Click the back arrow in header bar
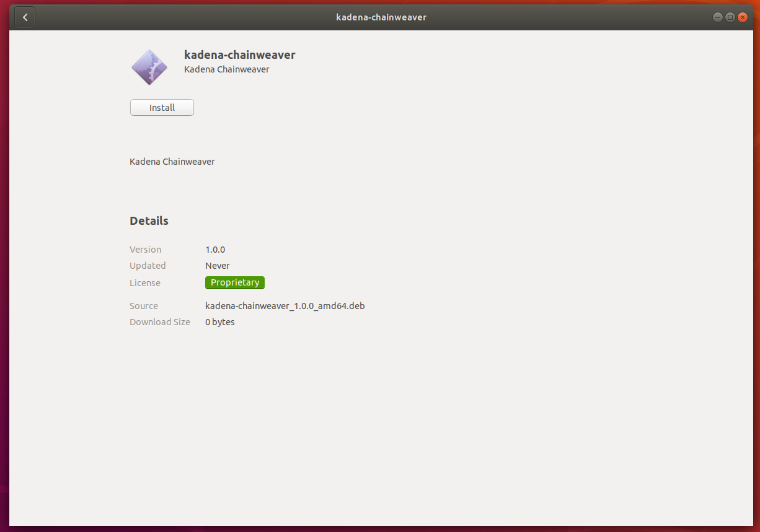 [x=25, y=17]
